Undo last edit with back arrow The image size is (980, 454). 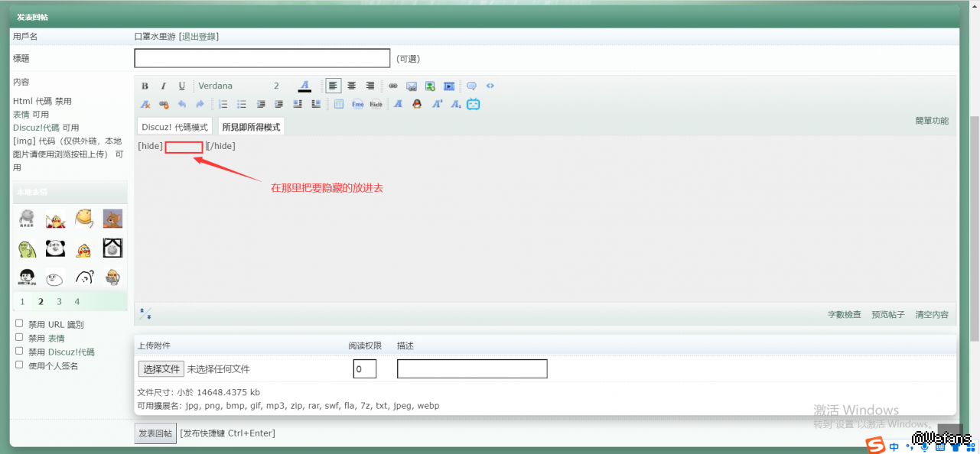182,104
